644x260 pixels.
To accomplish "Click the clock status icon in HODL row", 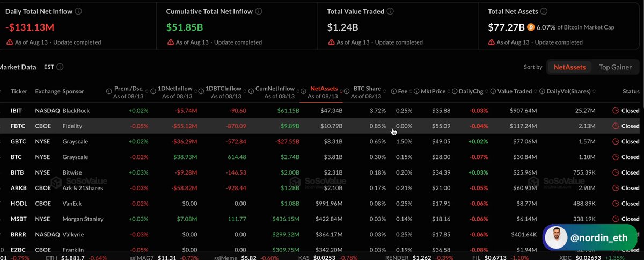I will pyautogui.click(x=616, y=204).
